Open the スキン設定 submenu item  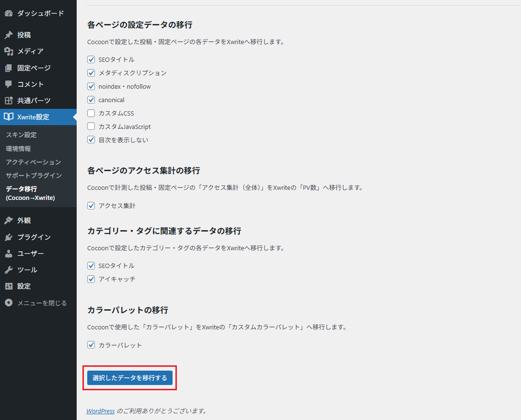pos(21,135)
